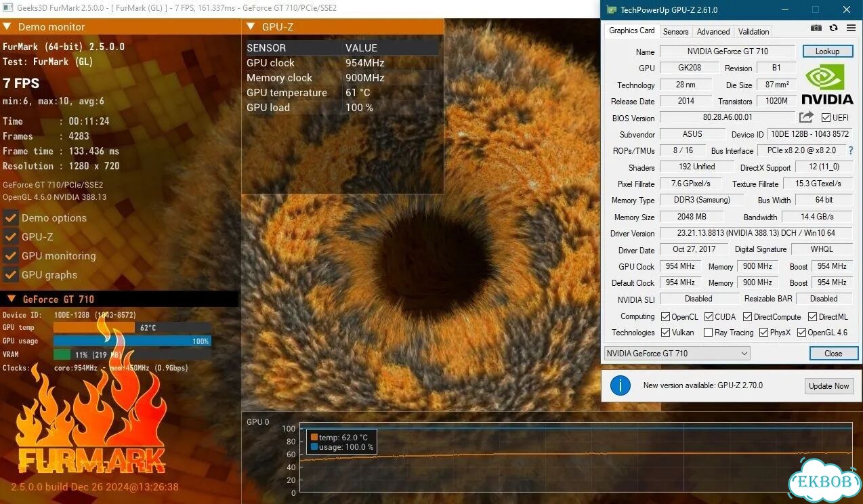Click the 7 FPS readout
The image size is (863, 504).
(x=21, y=83)
